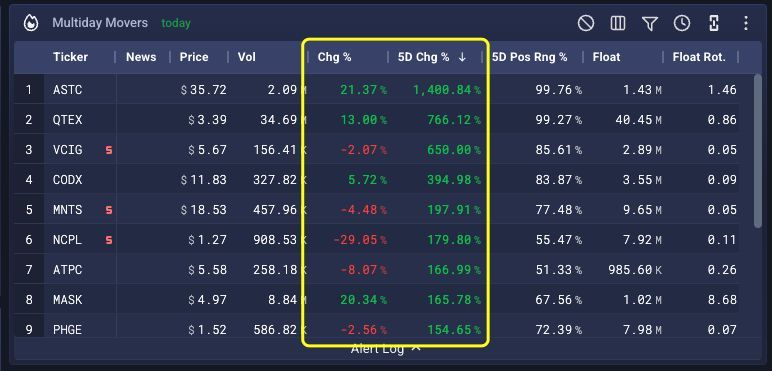This screenshot has width=772, height=371.
Task: Sort by the Ticker column header
Action: [70, 57]
